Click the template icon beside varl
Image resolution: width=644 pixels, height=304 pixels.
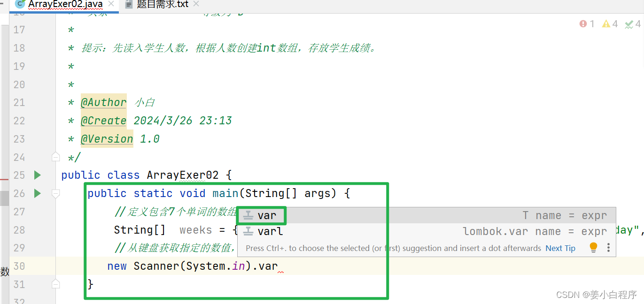pos(248,231)
